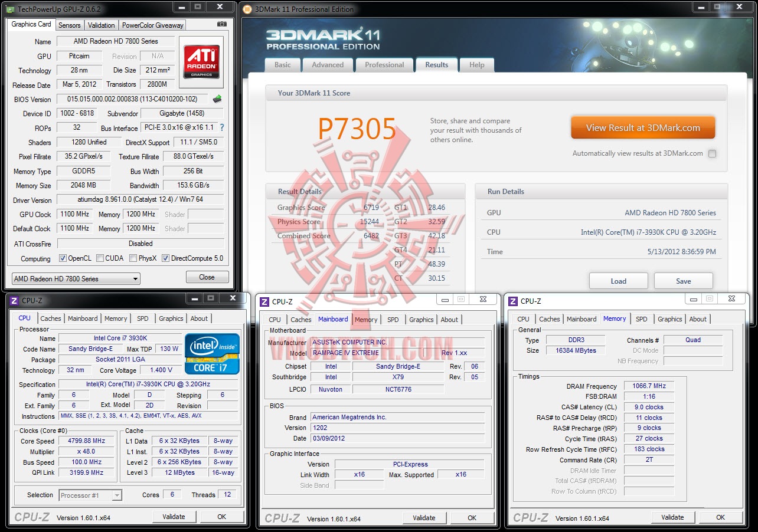Click the camera screenshot icon in GPU-Z
758x532 pixels.
(x=221, y=24)
